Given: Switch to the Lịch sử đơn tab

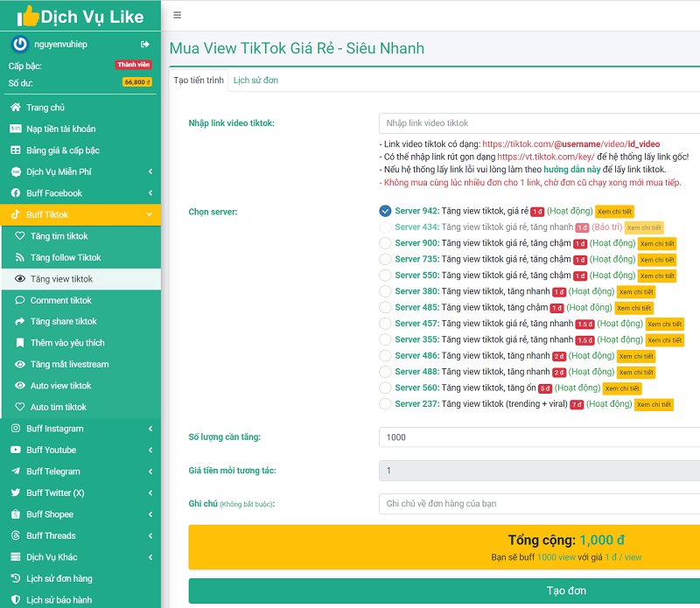Looking at the screenshot, I should [x=255, y=80].
